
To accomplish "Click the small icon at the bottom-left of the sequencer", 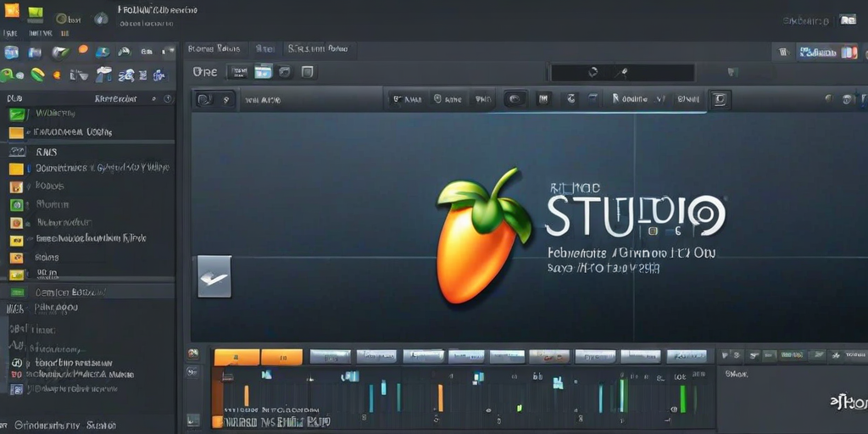I will [x=192, y=420].
